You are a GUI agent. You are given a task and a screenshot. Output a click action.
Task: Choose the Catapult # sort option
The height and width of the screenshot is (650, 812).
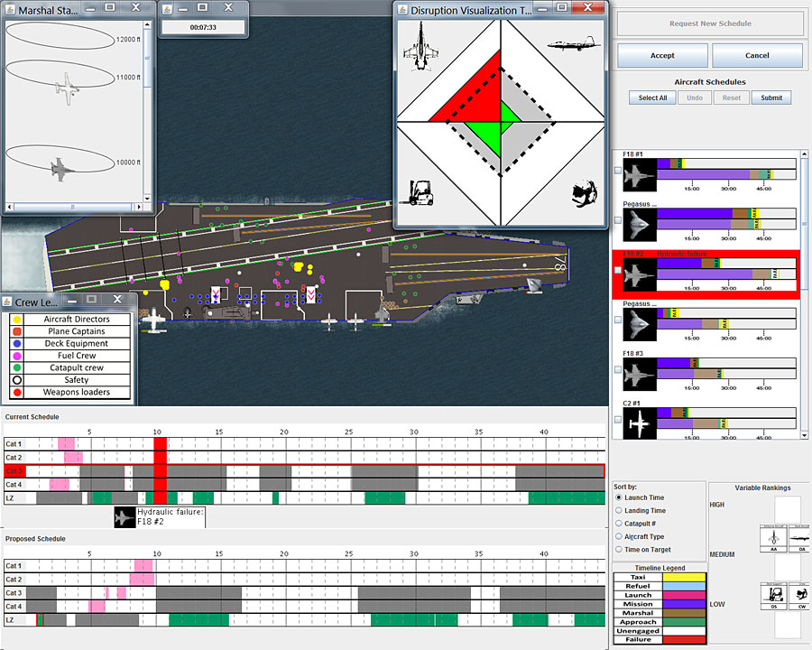(x=618, y=524)
